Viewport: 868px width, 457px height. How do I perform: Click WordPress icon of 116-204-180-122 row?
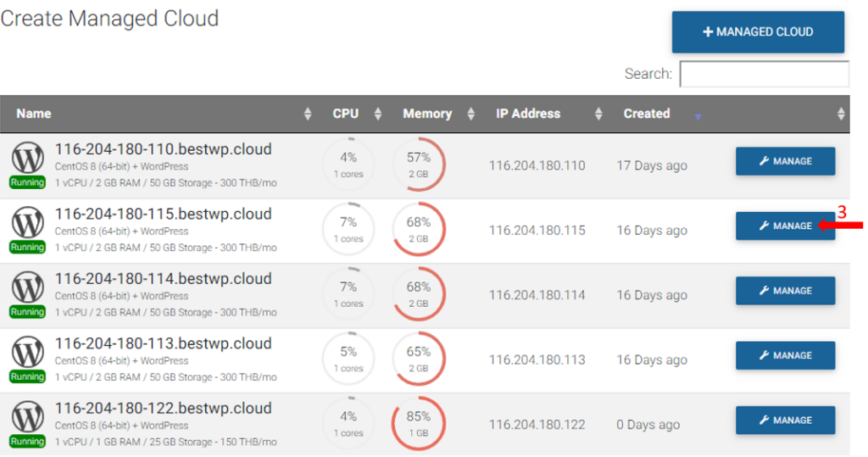(x=28, y=416)
